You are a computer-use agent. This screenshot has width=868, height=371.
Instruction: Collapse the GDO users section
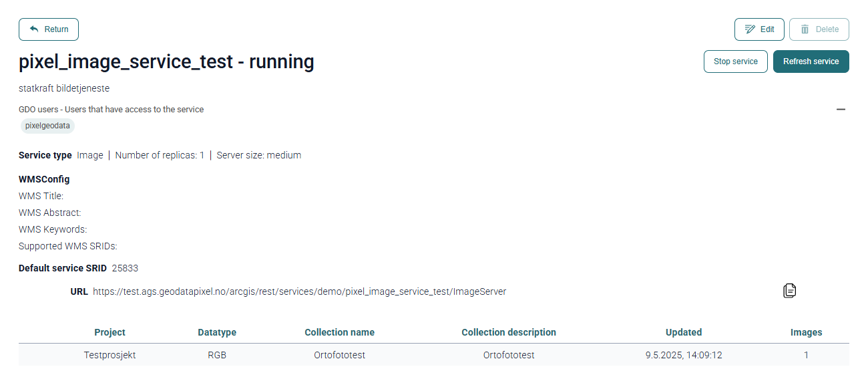point(841,109)
